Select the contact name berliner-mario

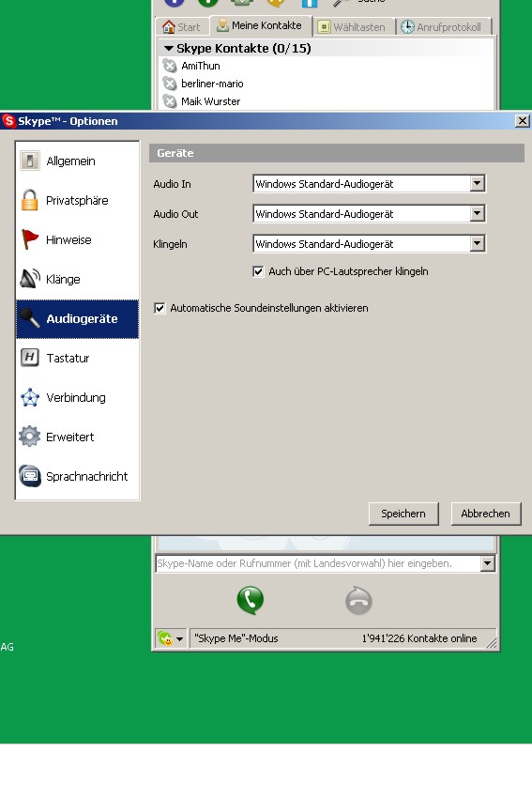pos(212,84)
